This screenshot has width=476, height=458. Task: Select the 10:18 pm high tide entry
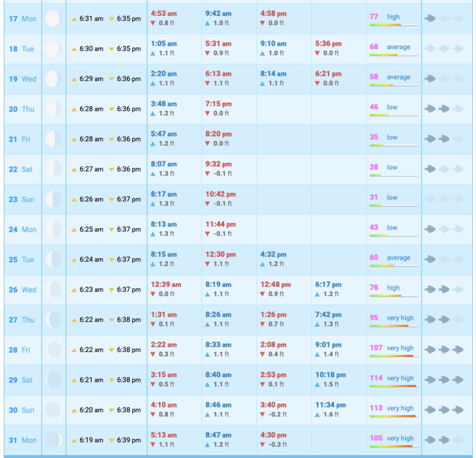point(330,375)
